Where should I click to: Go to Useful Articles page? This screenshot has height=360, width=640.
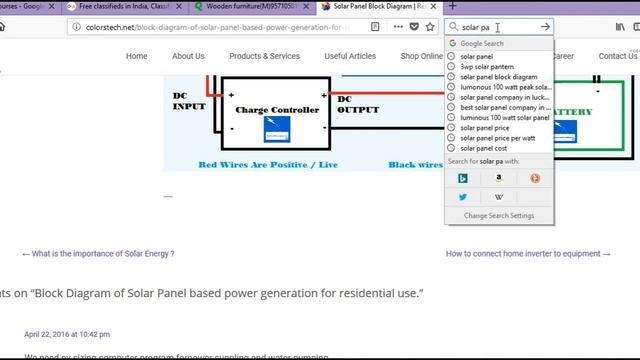[350, 56]
